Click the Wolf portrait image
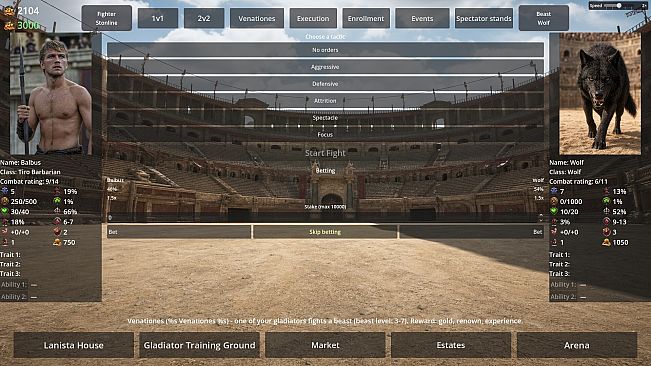The height and width of the screenshot is (366, 651). [x=600, y=94]
